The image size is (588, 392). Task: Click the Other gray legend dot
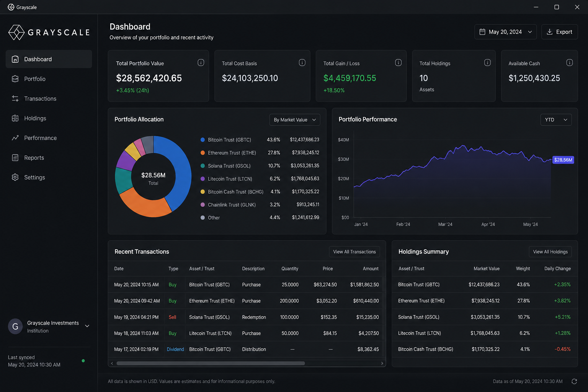point(203,217)
